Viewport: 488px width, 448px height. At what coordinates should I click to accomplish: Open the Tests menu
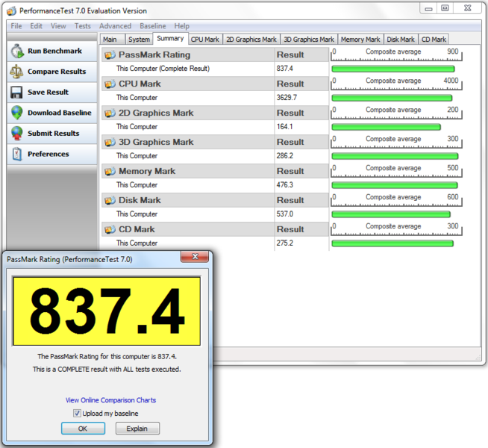83,26
